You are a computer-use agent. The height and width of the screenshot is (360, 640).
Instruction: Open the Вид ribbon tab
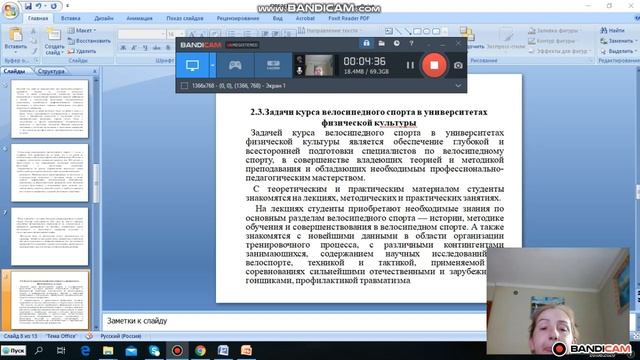click(278, 18)
